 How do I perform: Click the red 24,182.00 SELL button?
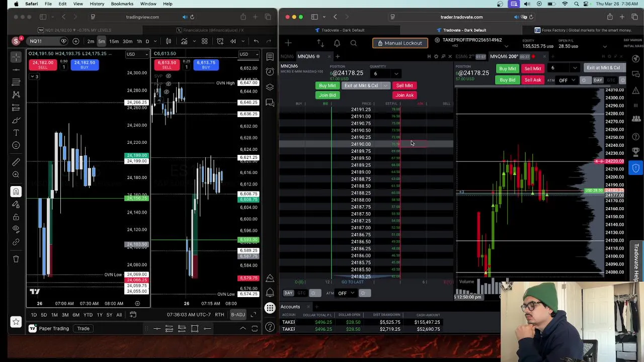click(43, 65)
